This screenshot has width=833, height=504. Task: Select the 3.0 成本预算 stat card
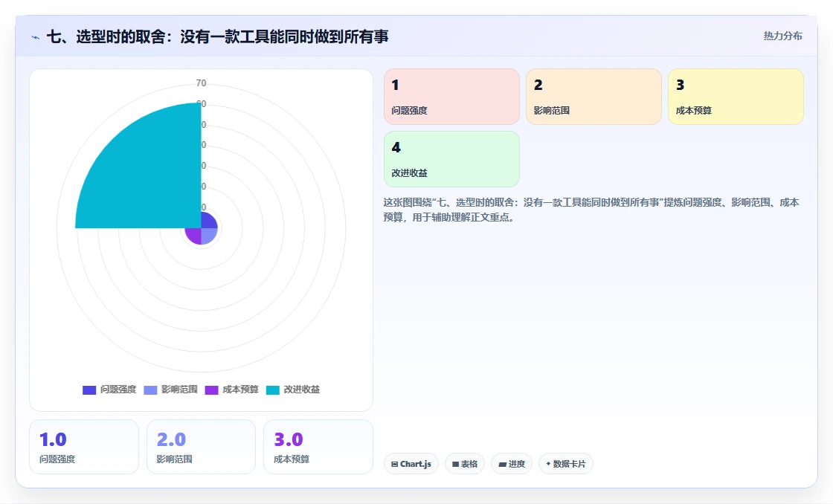coord(318,447)
